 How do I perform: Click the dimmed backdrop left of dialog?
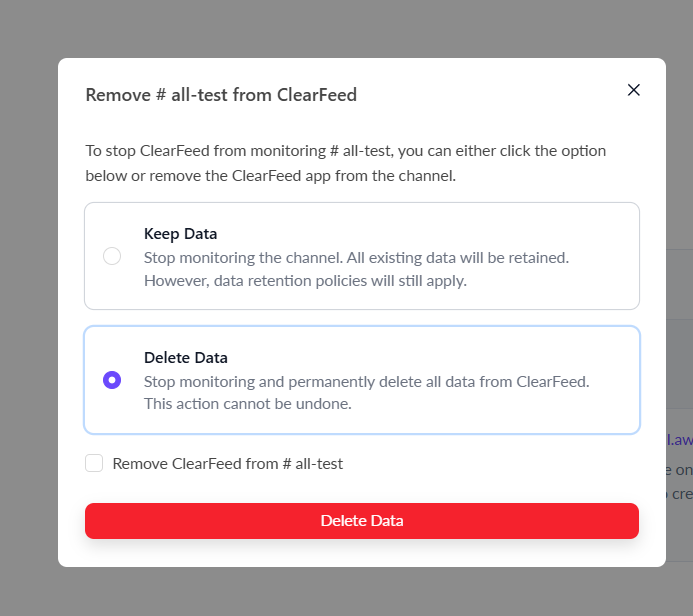[x=28, y=300]
